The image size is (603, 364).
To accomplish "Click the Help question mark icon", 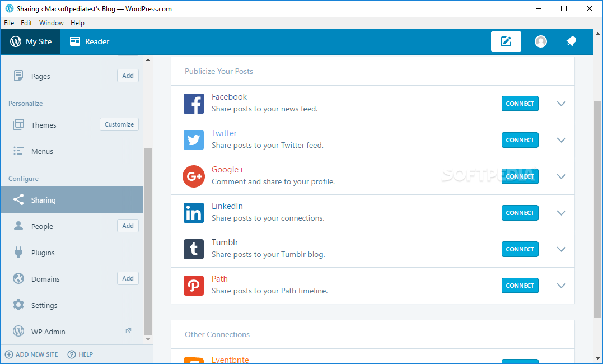I will (72, 354).
